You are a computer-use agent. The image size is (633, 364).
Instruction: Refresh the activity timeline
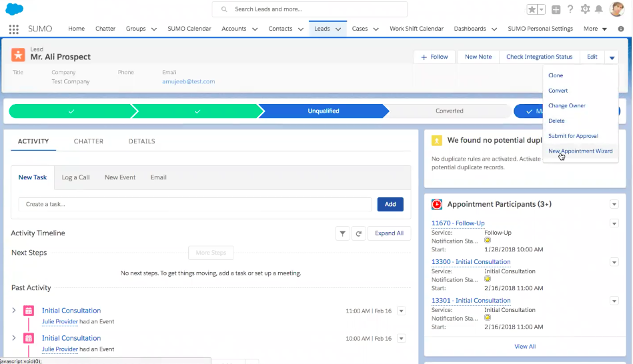coord(358,233)
